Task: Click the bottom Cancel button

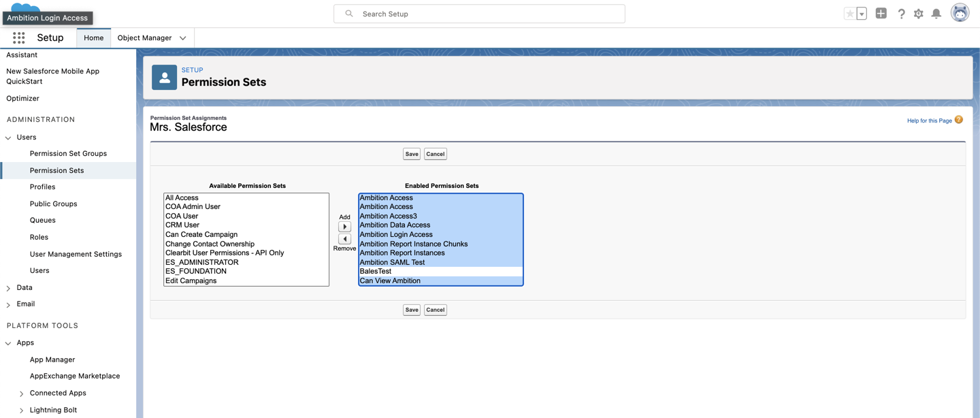Action: 436,310
